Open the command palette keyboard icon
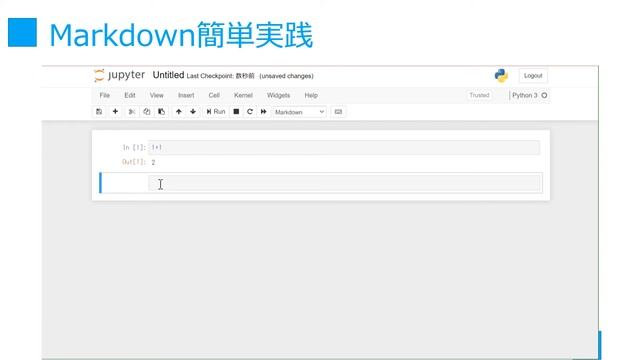The height and width of the screenshot is (360, 640). click(x=338, y=111)
